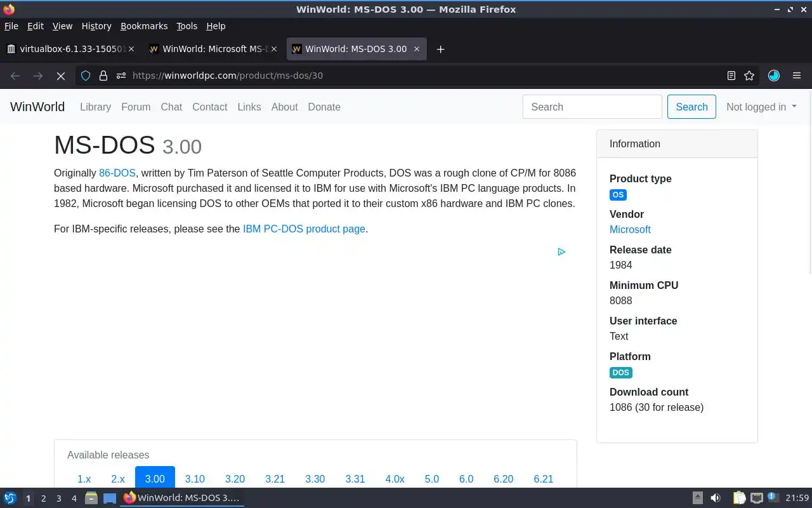812x508 pixels.
Task: Open the File menu
Action: point(11,26)
